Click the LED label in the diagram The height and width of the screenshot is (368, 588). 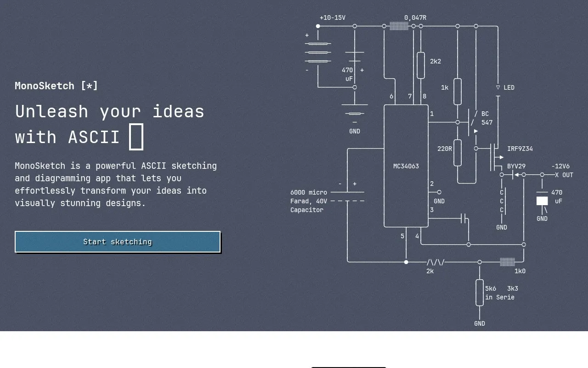[x=509, y=87]
